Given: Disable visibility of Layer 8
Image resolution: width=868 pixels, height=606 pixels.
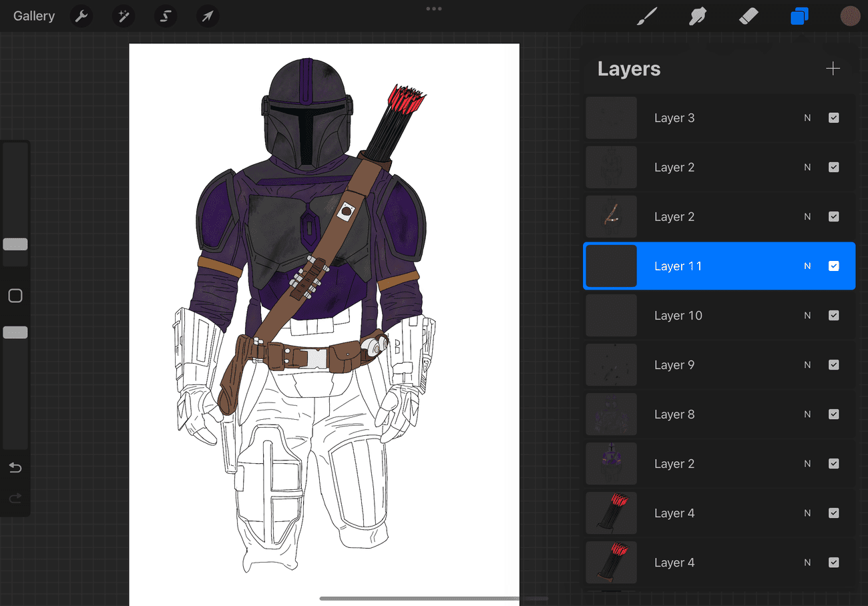Looking at the screenshot, I should tap(833, 414).
